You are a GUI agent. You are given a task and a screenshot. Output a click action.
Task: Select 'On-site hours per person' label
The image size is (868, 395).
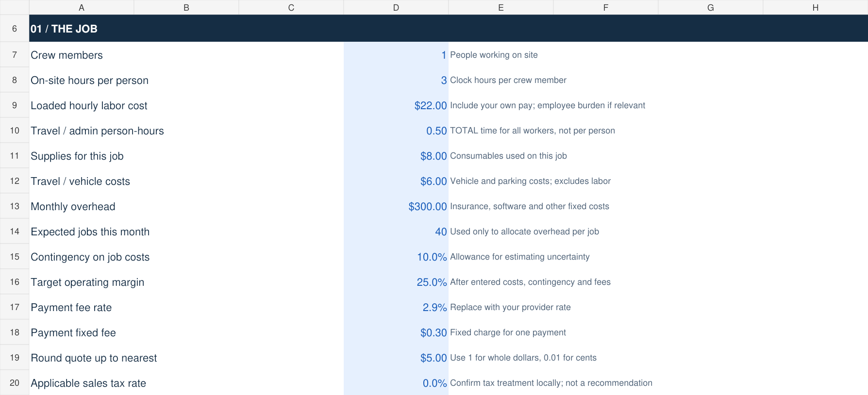tap(89, 81)
